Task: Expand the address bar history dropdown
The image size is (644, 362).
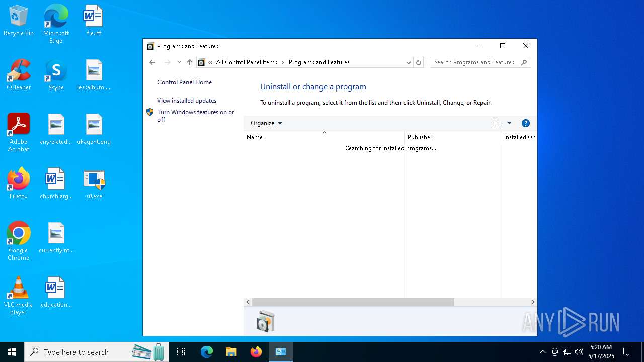Action: [409, 62]
